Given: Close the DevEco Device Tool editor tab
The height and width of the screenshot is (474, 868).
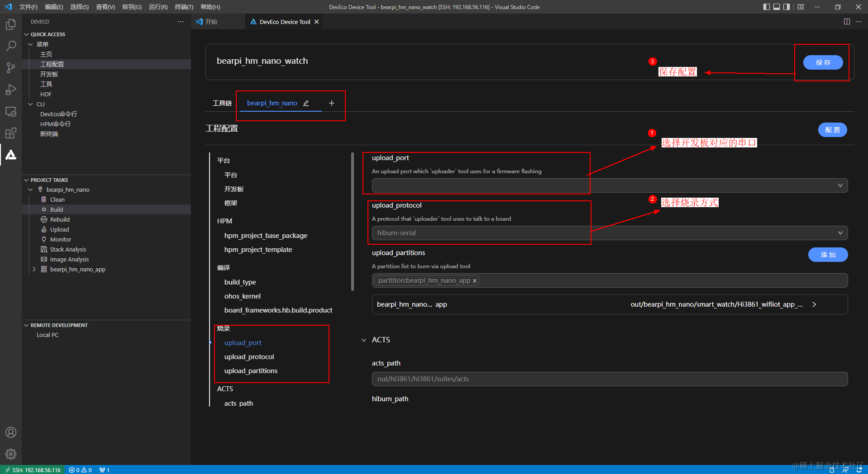Looking at the screenshot, I should click(316, 22).
